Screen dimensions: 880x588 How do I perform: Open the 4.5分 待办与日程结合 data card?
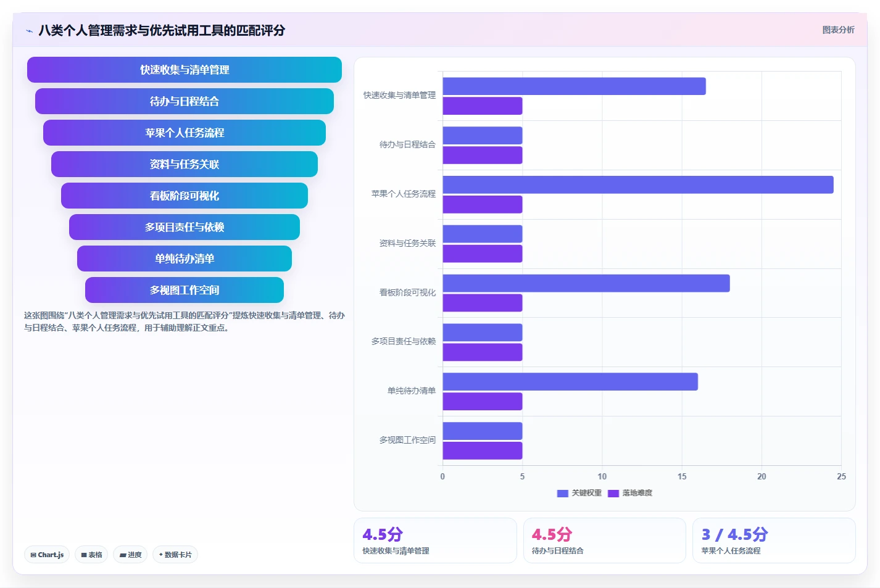click(x=605, y=540)
